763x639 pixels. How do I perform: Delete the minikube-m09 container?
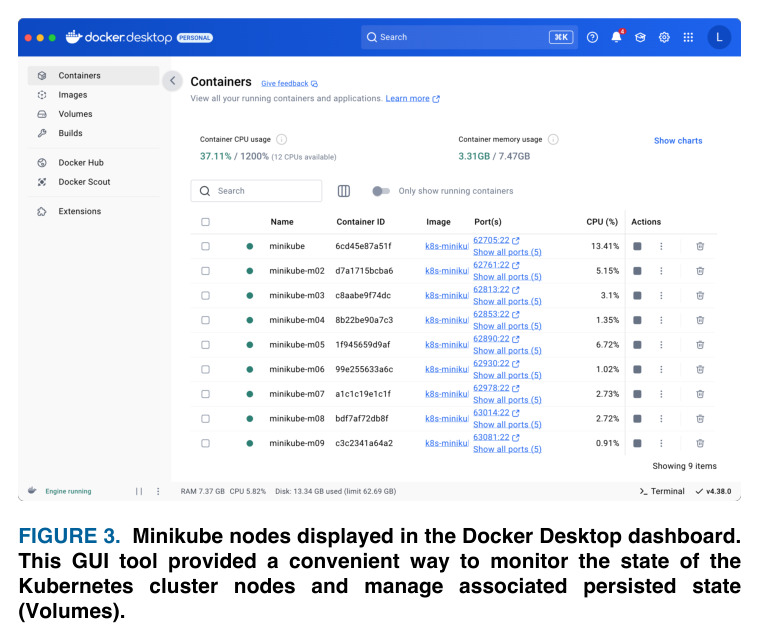[x=700, y=443]
